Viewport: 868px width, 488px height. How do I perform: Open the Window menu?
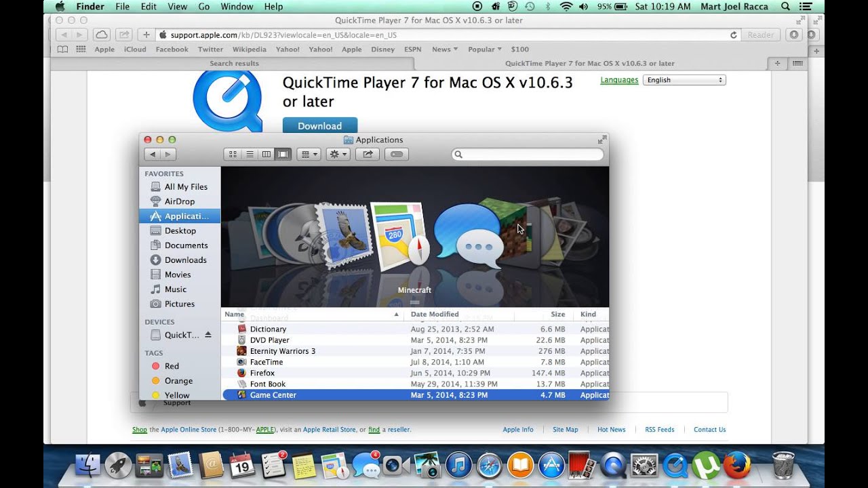[237, 7]
